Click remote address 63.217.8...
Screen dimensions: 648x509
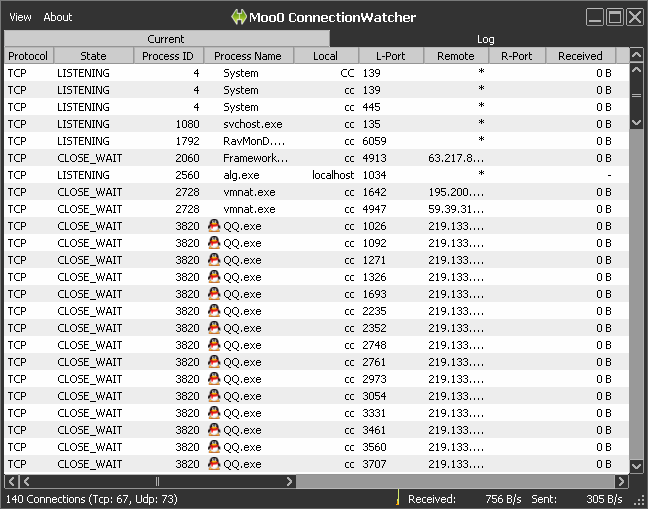pos(456,158)
